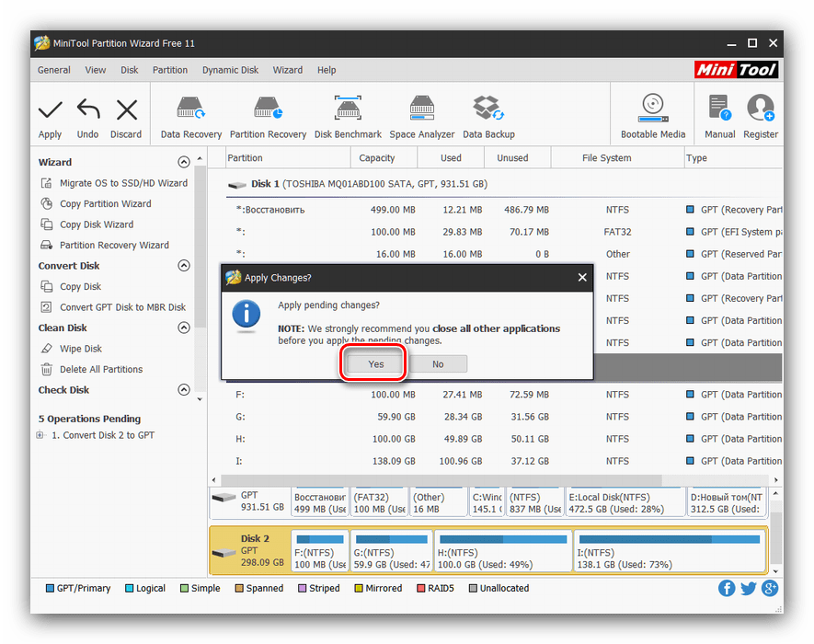The image size is (814, 644).
Task: Collapse the Wizard section
Action: (184, 162)
